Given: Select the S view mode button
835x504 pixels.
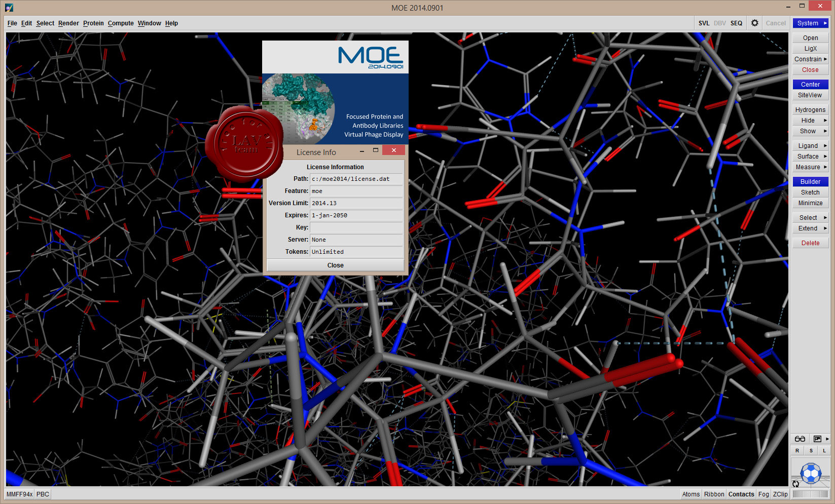Looking at the screenshot, I should [811, 450].
